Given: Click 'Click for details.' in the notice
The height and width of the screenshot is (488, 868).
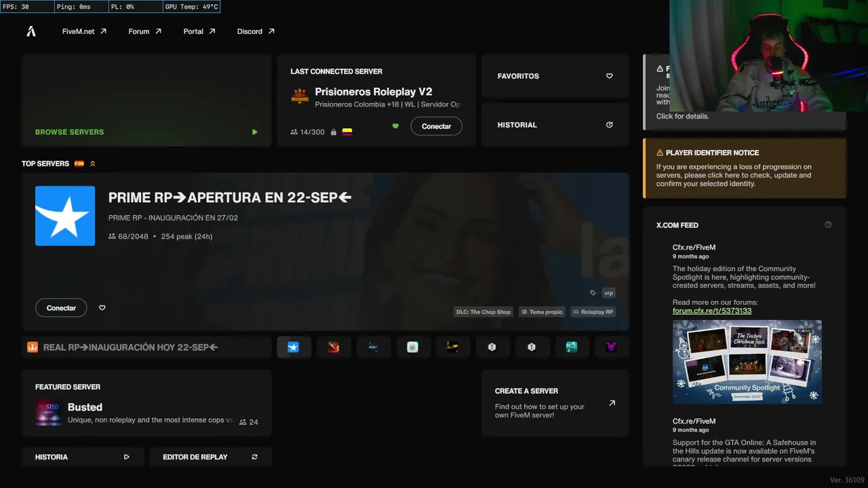Looking at the screenshot, I should tap(683, 116).
